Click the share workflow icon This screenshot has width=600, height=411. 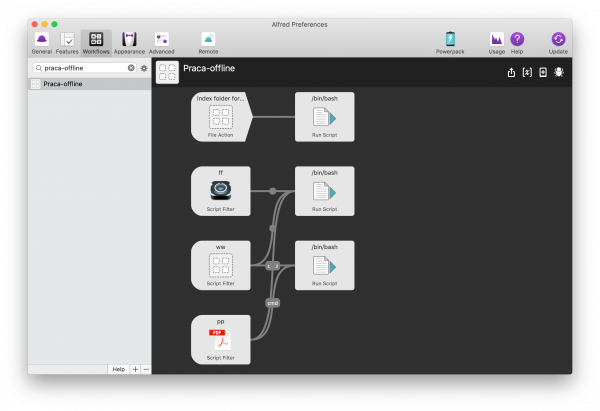coord(511,72)
